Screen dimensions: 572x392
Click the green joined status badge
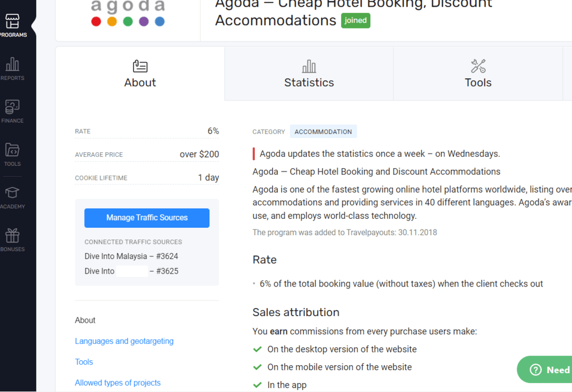click(355, 21)
